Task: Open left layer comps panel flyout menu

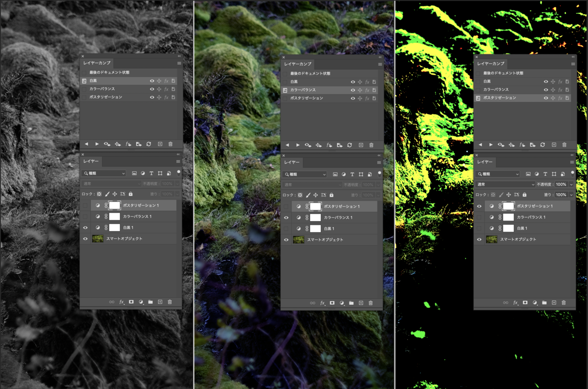Action: pyautogui.click(x=179, y=63)
